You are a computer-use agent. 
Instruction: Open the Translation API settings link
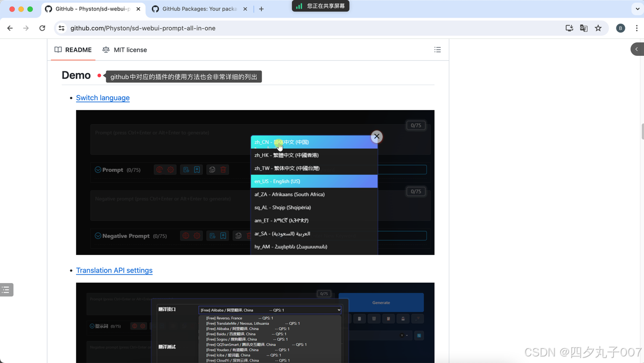pos(114,270)
